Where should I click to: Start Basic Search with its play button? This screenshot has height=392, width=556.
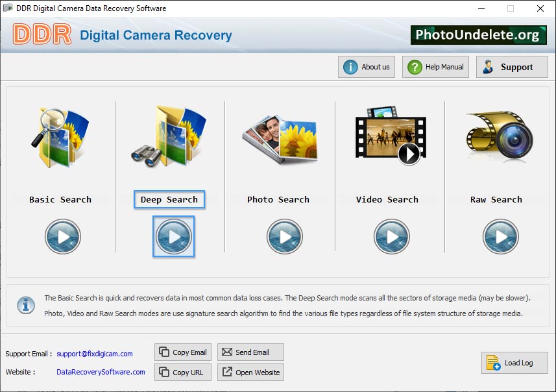pos(63,237)
